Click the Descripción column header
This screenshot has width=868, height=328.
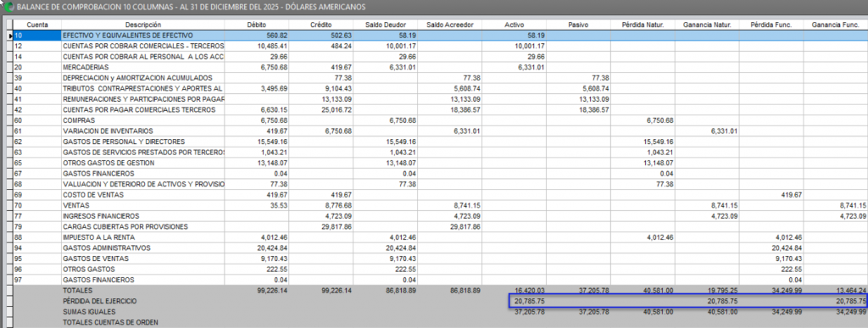click(x=142, y=25)
